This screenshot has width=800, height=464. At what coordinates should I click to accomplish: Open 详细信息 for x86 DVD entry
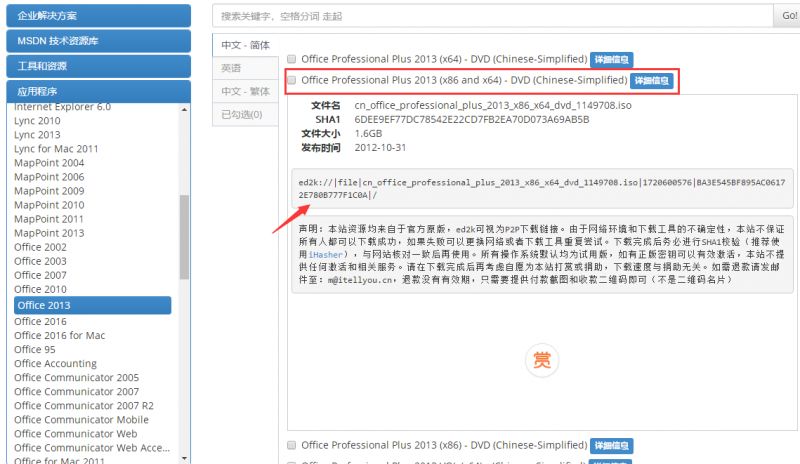pos(612,446)
